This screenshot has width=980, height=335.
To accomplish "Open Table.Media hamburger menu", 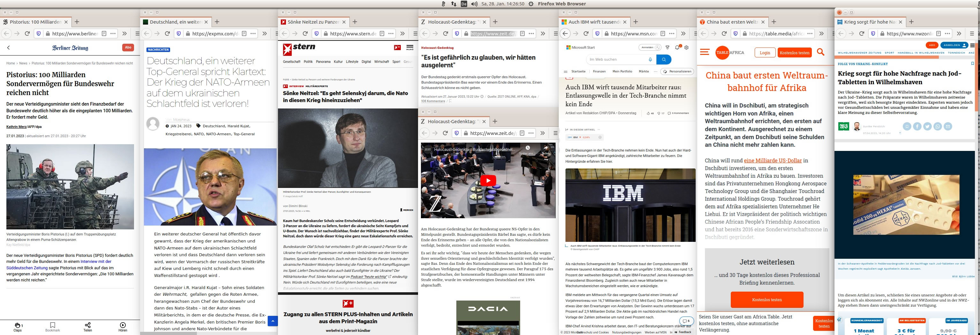I will (705, 52).
